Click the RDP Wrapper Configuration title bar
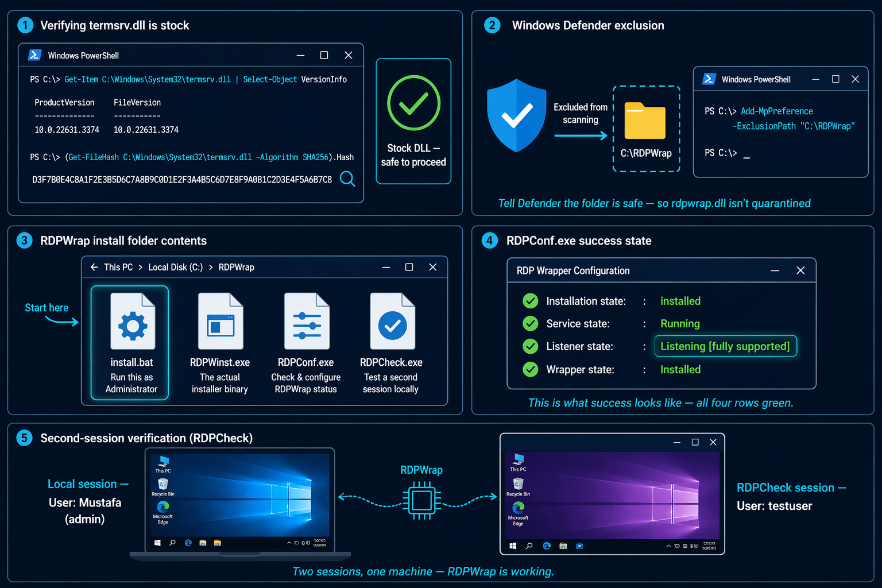 click(661, 270)
